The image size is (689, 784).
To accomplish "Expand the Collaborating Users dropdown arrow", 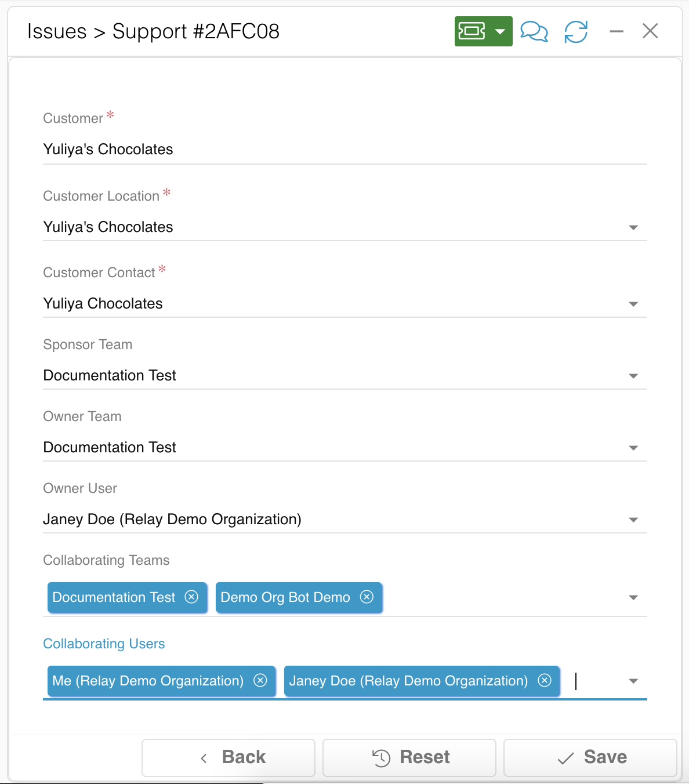I will 633,681.
